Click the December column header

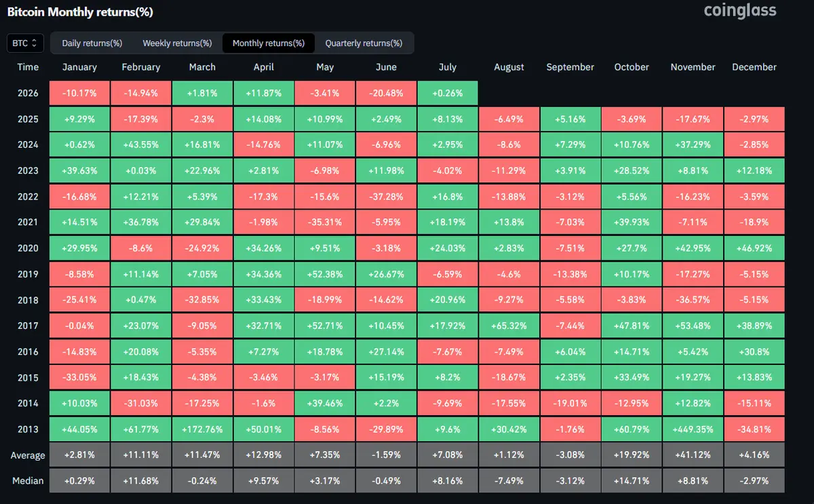coord(754,67)
